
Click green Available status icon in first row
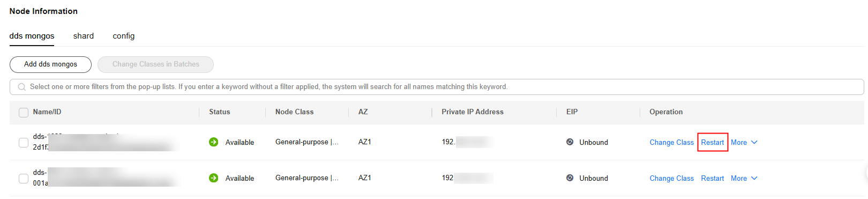pyautogui.click(x=214, y=142)
